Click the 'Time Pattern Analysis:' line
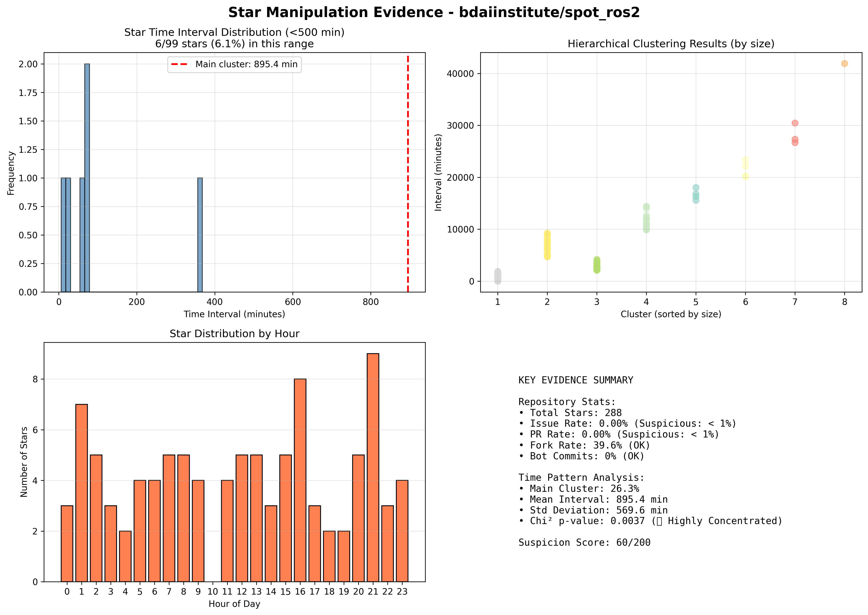This screenshot has width=868, height=615. 581,478
